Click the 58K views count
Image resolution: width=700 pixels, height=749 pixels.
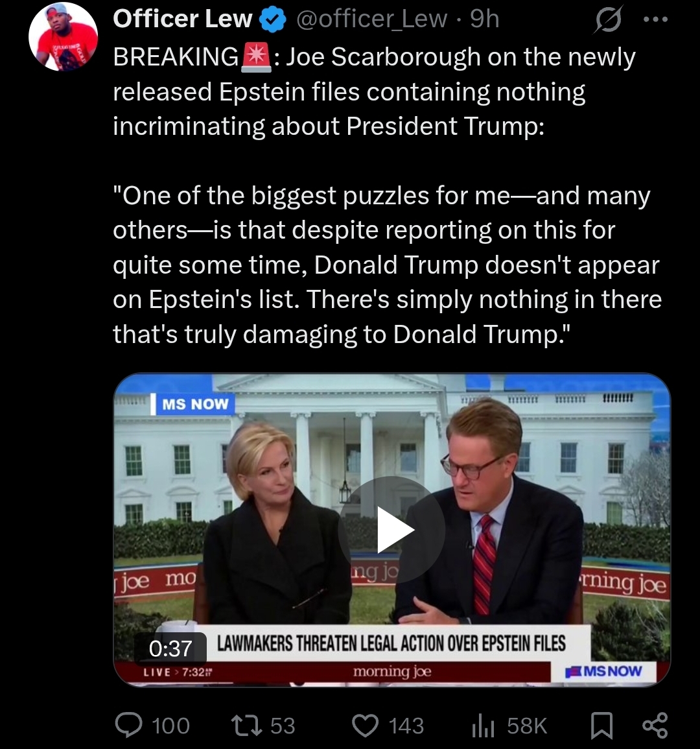click(x=527, y=726)
